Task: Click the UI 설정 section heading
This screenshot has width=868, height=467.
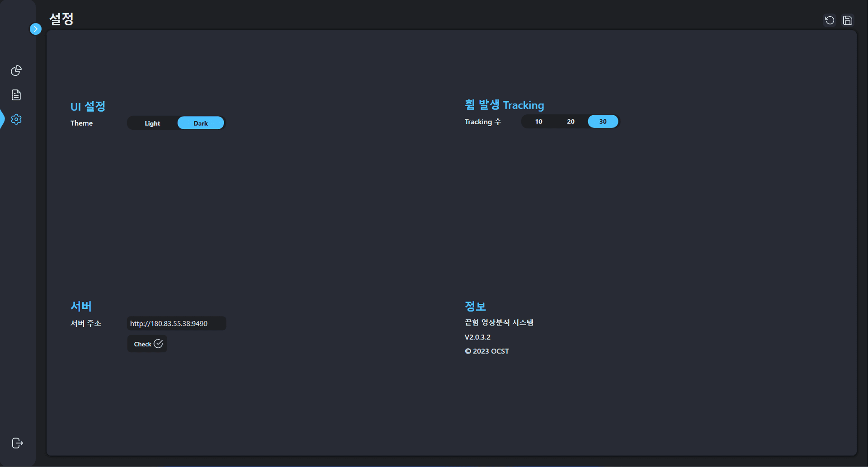Action: pos(88,107)
